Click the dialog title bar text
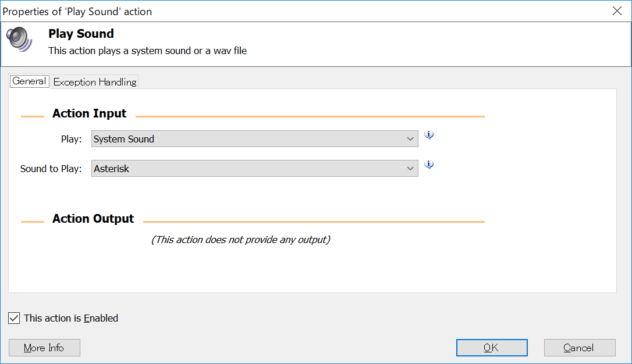Screen dimensions: 632x364 77,12
